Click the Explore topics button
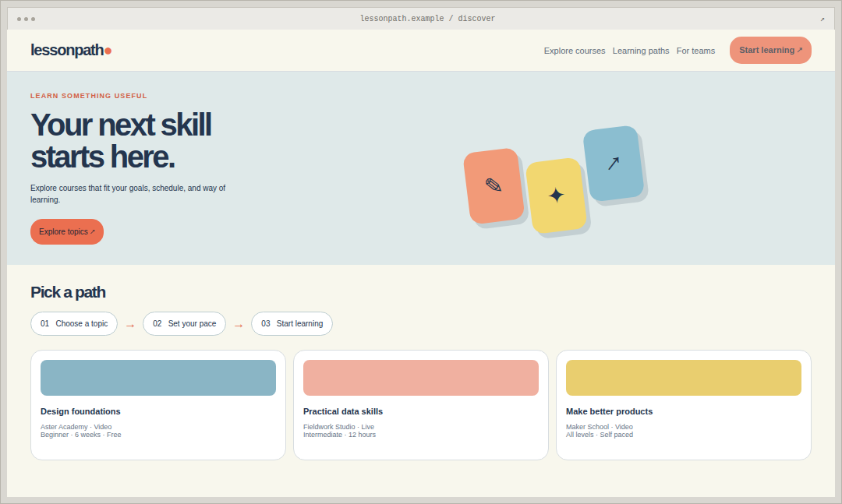842x504 pixels. coord(67,232)
